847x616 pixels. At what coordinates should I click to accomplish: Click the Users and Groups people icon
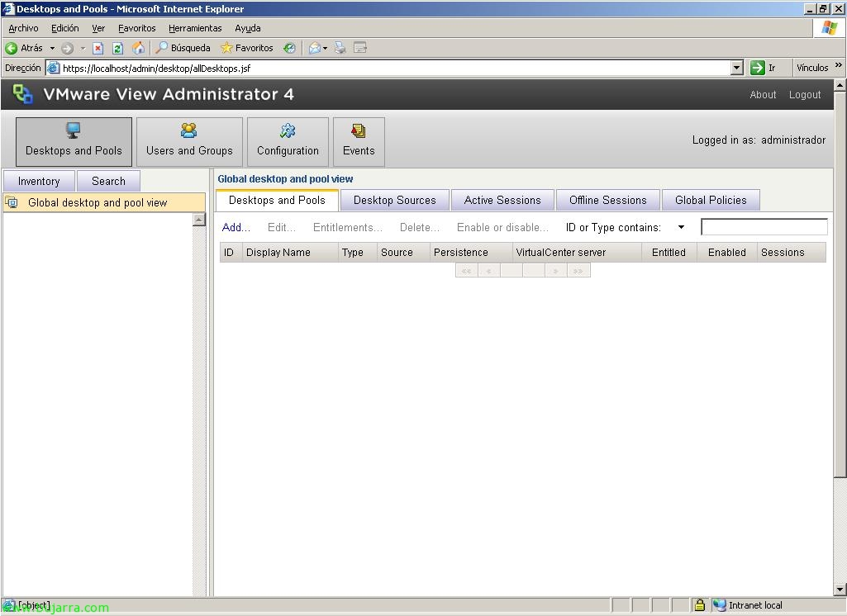pyautogui.click(x=189, y=130)
